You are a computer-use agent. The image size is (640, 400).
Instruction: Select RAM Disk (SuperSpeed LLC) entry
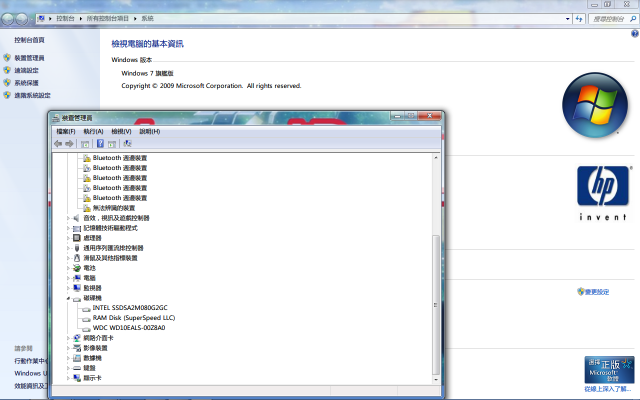pos(134,318)
